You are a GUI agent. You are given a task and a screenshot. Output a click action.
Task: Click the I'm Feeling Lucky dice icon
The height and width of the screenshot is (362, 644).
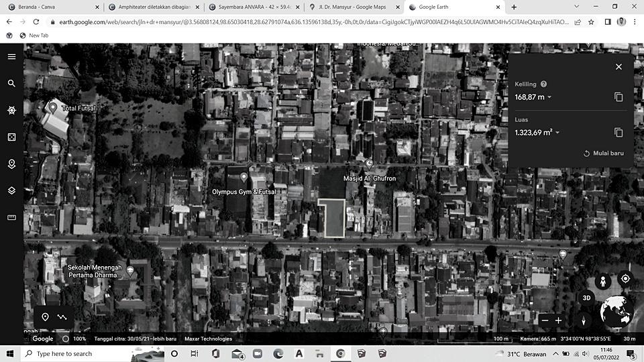pos(11,137)
